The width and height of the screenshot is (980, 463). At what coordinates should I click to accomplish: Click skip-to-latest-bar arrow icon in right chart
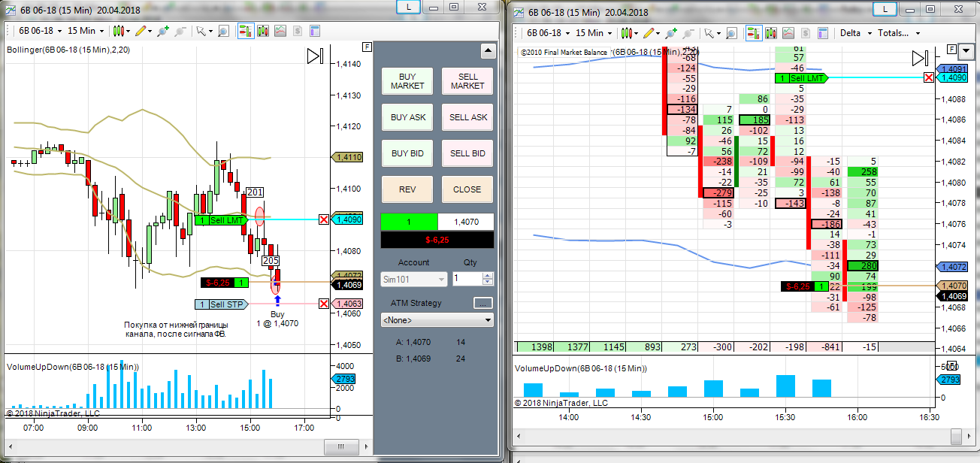921,59
